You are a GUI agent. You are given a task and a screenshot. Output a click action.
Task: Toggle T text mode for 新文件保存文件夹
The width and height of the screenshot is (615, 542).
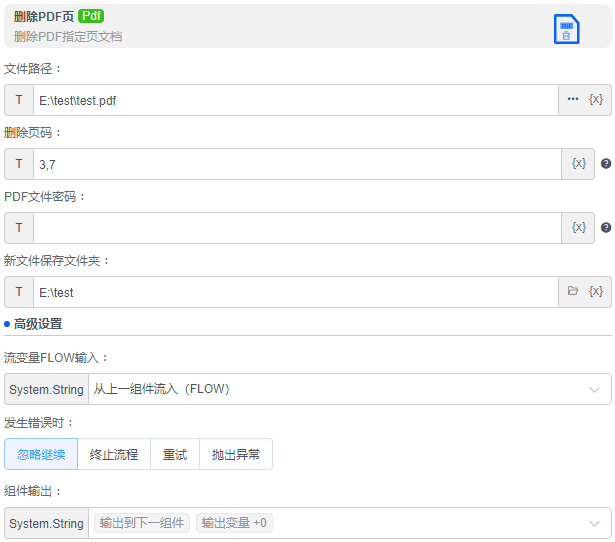click(x=19, y=291)
